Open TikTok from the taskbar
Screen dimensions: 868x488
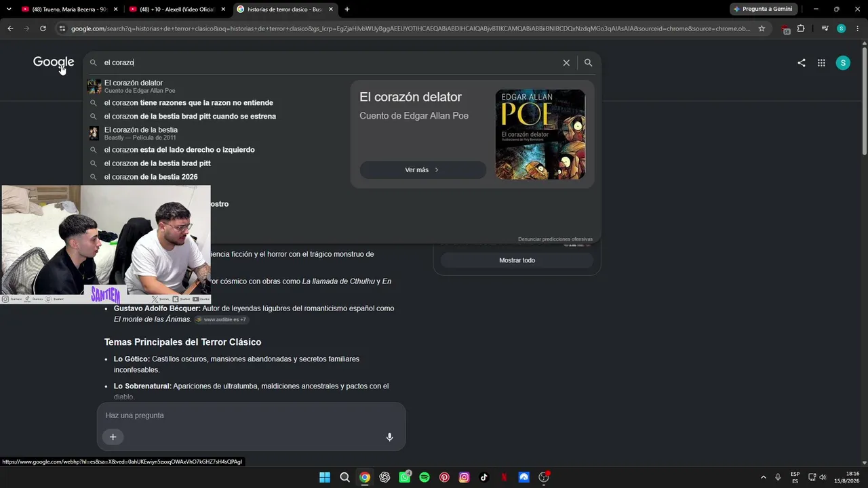point(484,477)
